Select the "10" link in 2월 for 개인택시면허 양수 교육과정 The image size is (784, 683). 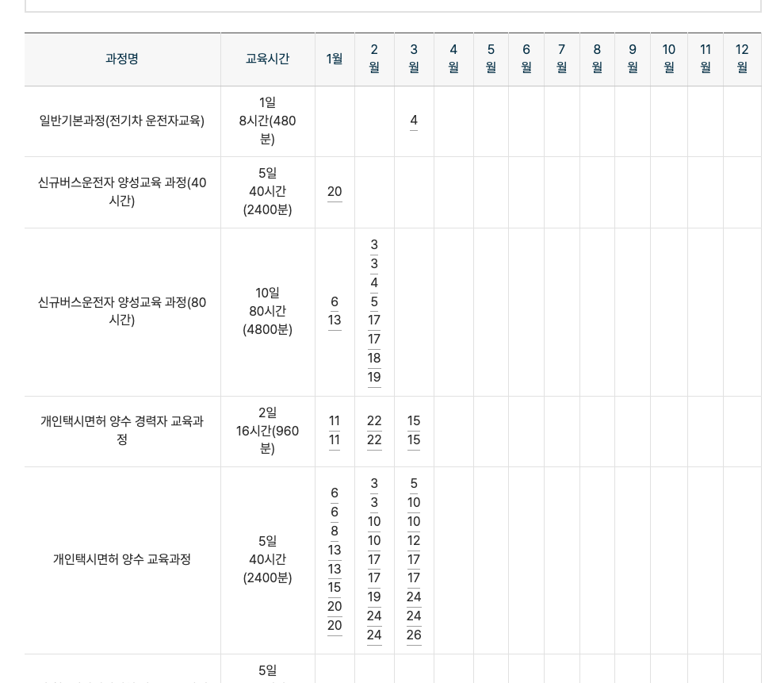point(374,521)
